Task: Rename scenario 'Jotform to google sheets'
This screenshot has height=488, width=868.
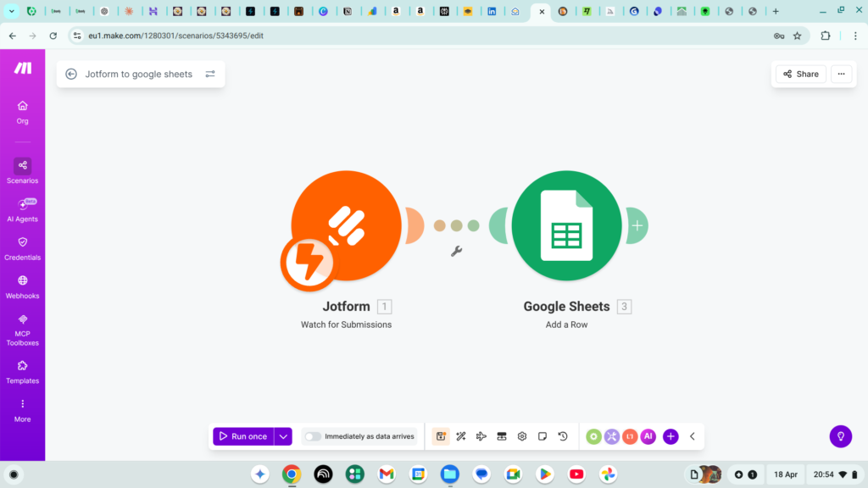Action: (138, 75)
